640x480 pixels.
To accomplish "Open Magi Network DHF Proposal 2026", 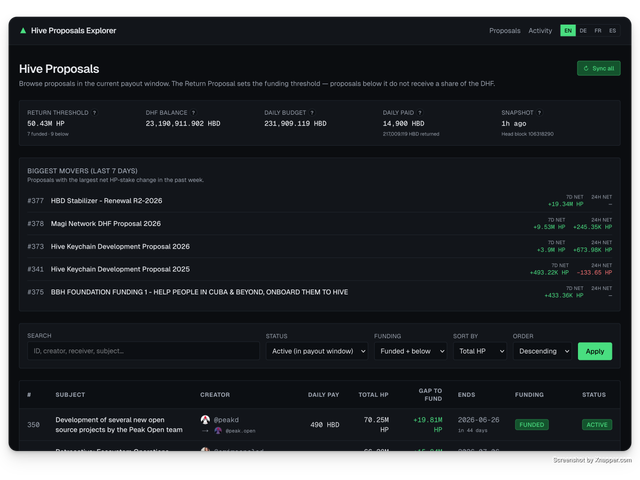I will tap(106, 224).
